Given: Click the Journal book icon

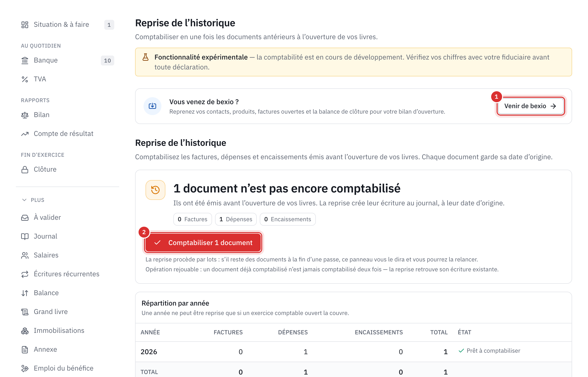Looking at the screenshot, I should tap(25, 236).
